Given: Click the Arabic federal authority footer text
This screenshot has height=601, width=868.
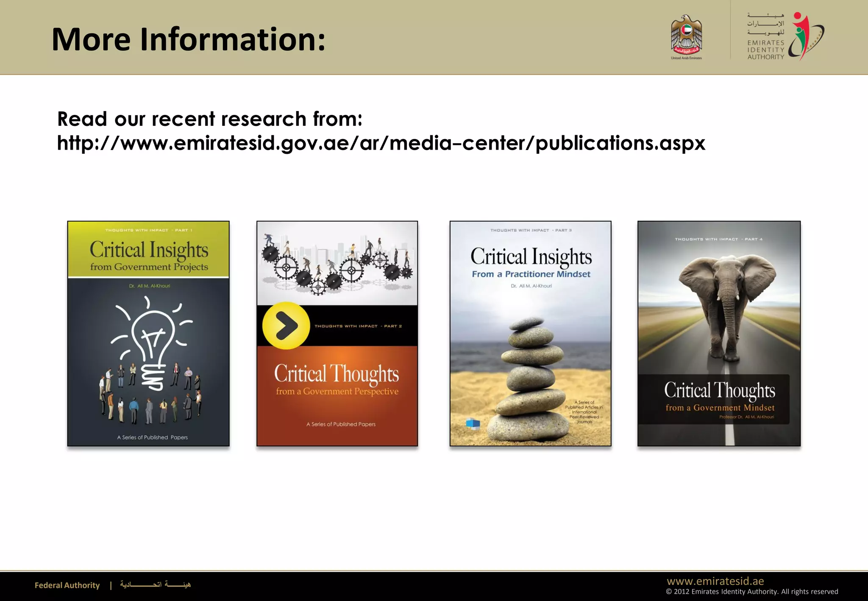Looking at the screenshot, I should point(156,585).
